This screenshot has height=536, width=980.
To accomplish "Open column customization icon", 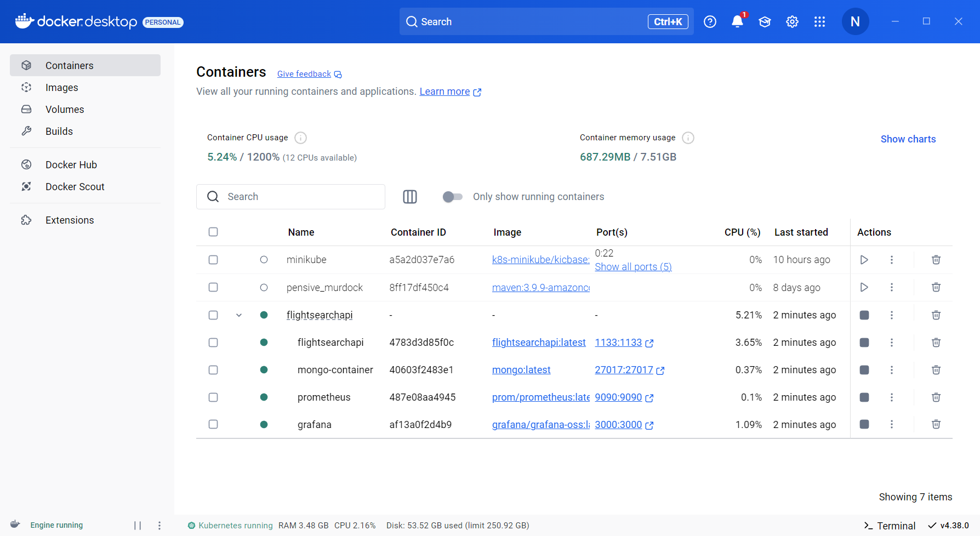I will (x=410, y=197).
